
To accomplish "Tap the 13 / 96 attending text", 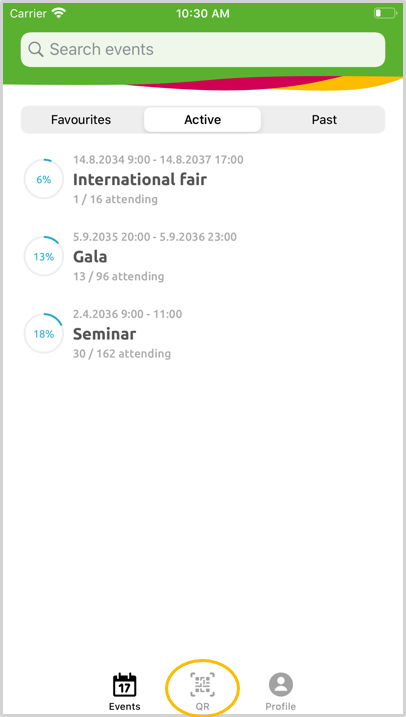I will 118,276.
